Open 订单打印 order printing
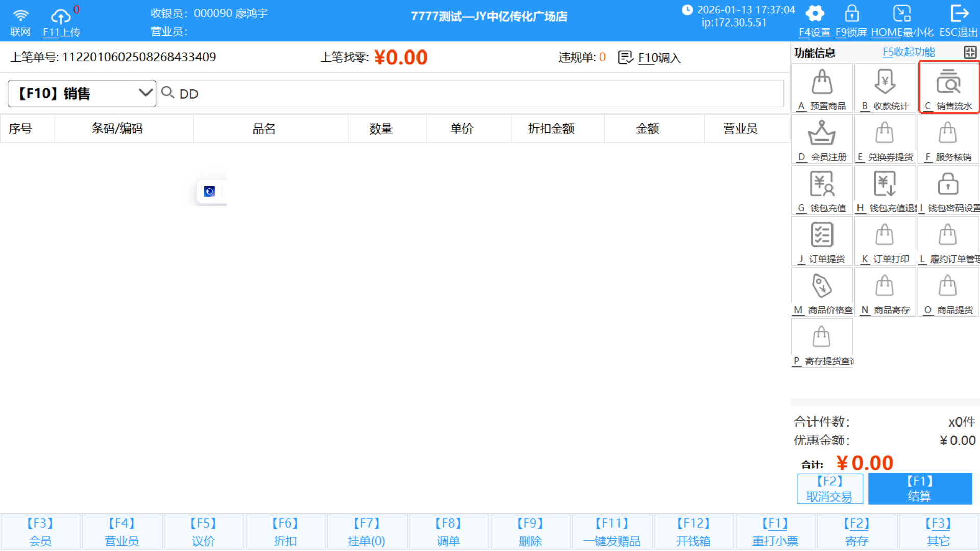Viewport: 980px width, 551px height. (885, 241)
